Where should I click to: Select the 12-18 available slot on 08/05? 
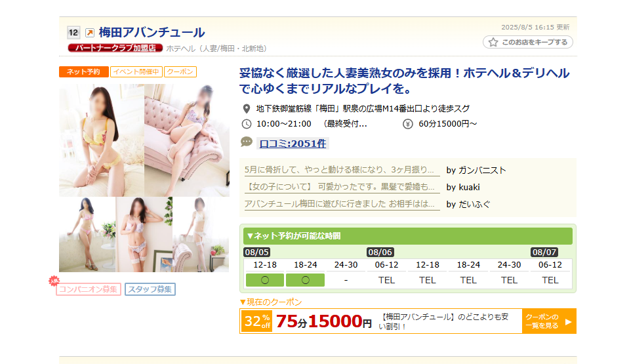(x=265, y=280)
